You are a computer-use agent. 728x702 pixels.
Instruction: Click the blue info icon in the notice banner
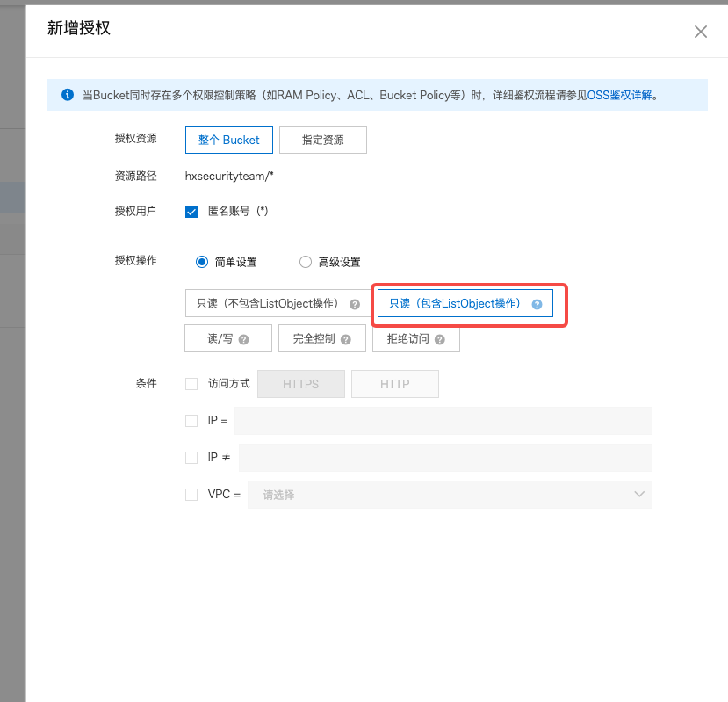click(68, 95)
